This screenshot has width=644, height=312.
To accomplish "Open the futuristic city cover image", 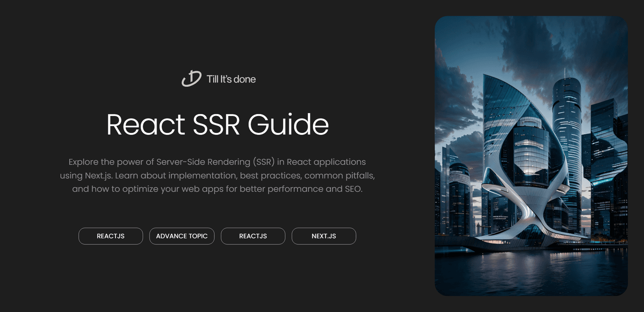I will pyautogui.click(x=531, y=156).
